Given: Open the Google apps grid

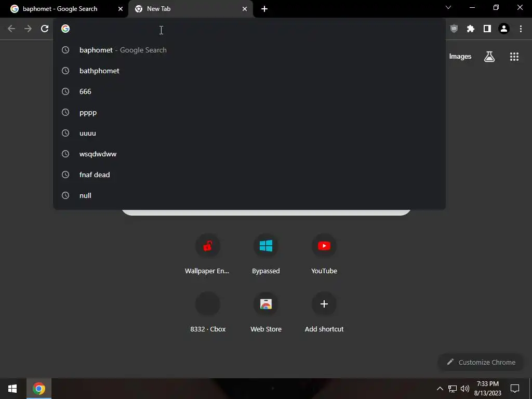Looking at the screenshot, I should point(514,57).
